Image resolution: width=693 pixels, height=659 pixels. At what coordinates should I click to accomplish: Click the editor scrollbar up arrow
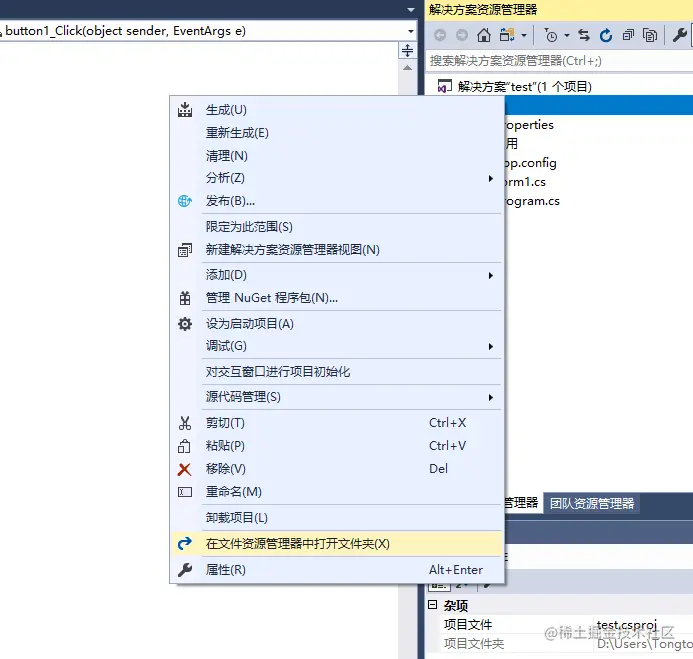pyautogui.click(x=407, y=68)
